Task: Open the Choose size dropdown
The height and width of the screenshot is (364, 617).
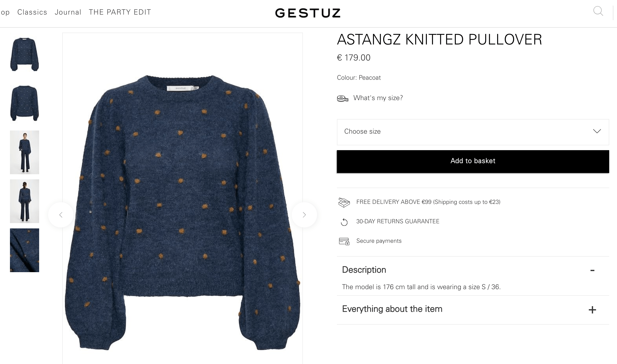Action: (x=473, y=132)
